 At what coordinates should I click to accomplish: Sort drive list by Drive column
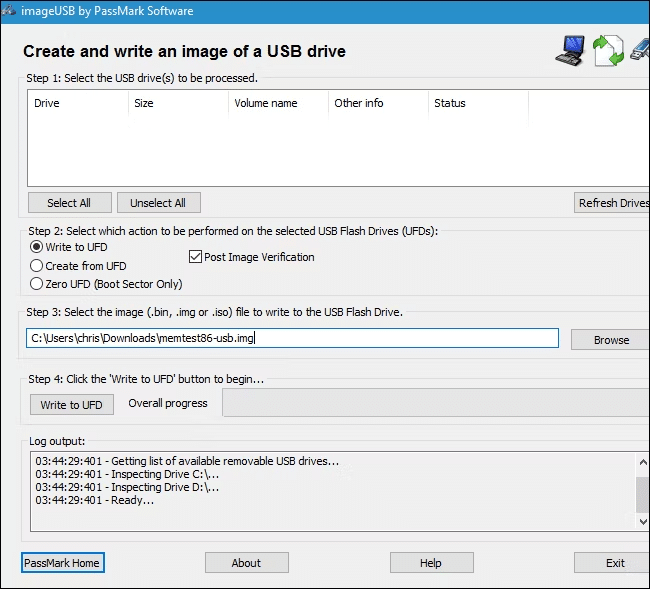coord(76,103)
